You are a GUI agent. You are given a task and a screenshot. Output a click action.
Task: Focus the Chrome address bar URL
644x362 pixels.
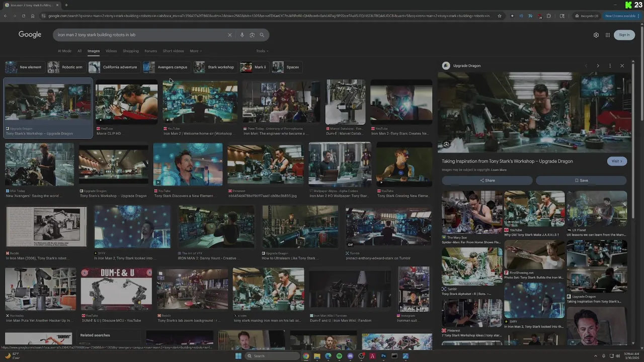pyautogui.click(x=269, y=16)
